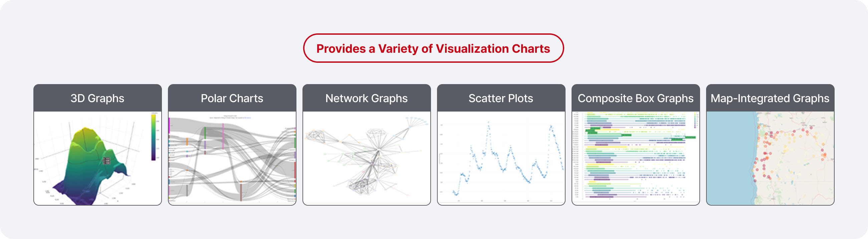Open the composite box graph thumbnail
This screenshot has height=239, width=868.
click(635, 158)
